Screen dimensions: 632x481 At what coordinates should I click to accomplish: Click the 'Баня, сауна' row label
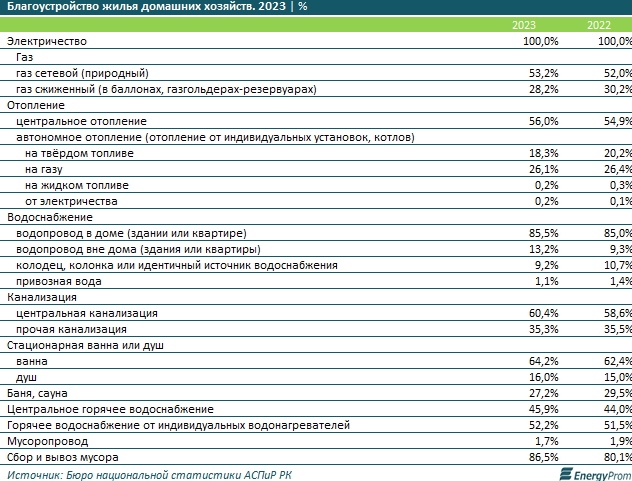pyautogui.click(x=40, y=393)
